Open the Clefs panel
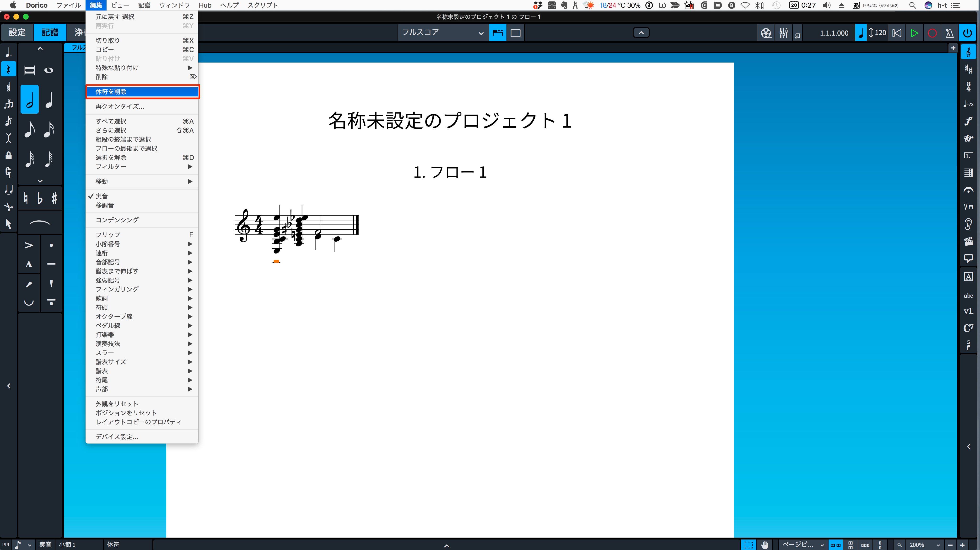The image size is (980, 550). (969, 52)
